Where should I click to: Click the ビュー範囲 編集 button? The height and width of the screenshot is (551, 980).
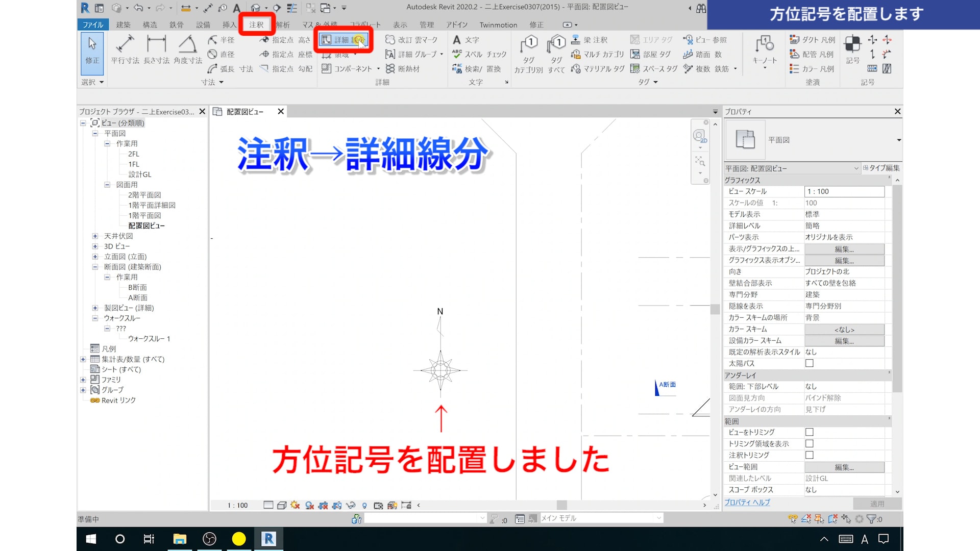[844, 467]
